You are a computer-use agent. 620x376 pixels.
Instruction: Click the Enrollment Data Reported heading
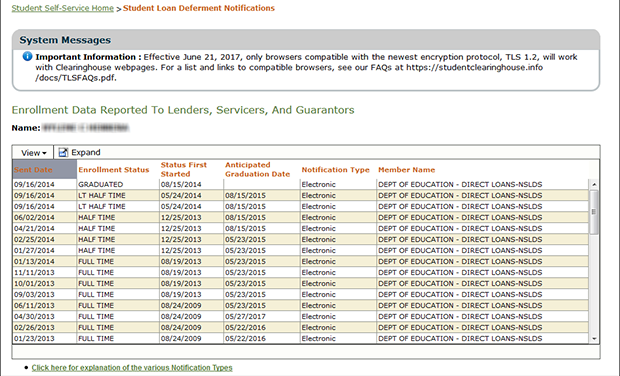(x=183, y=110)
